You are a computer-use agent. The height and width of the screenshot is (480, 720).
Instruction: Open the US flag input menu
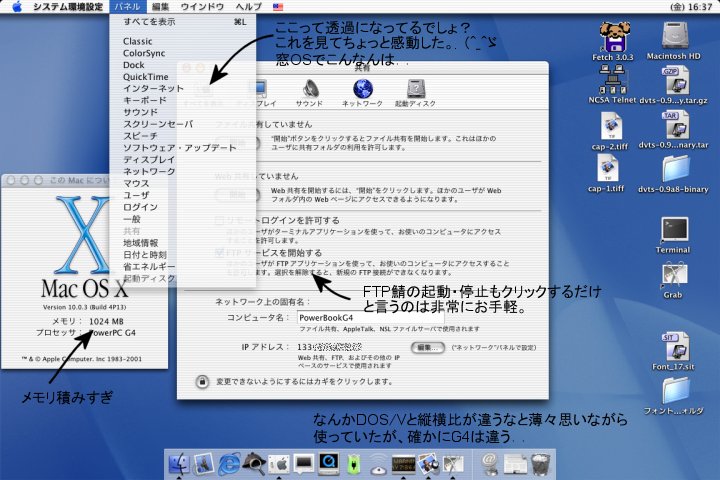[x=278, y=7]
